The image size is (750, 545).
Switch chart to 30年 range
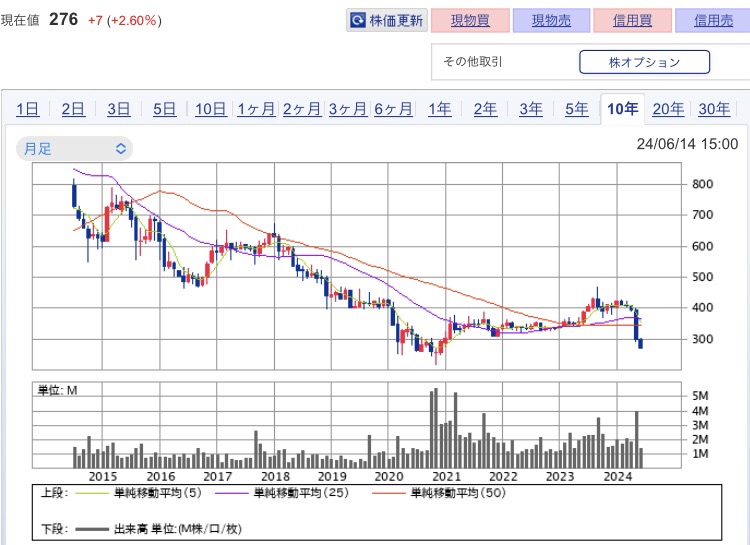tap(714, 109)
